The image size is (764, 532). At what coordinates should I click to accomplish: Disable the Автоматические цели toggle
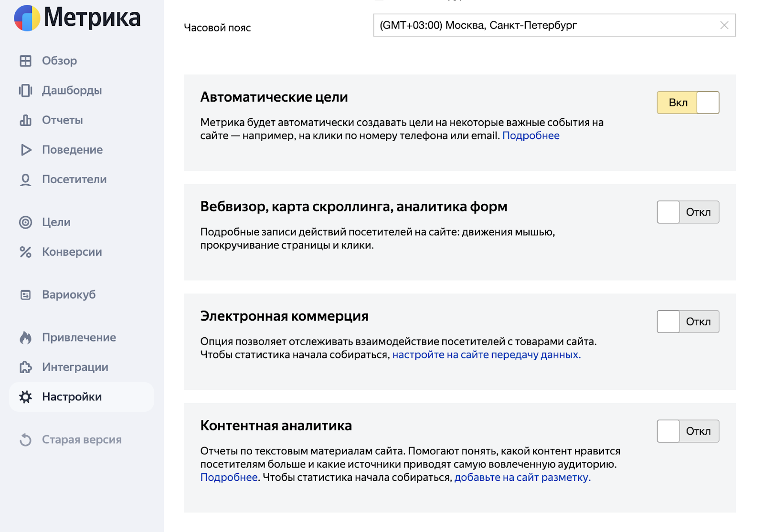coord(688,103)
